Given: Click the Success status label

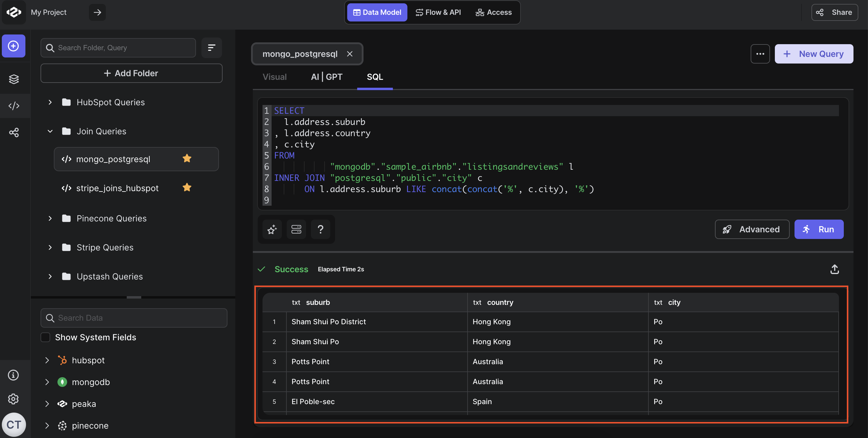Looking at the screenshot, I should click(x=291, y=269).
